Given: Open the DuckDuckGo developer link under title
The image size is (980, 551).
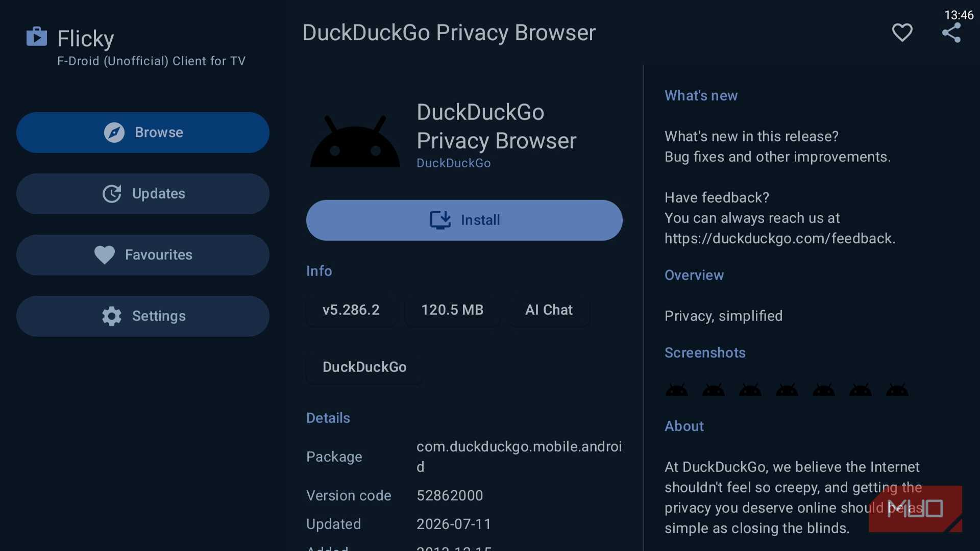Looking at the screenshot, I should coord(454,163).
